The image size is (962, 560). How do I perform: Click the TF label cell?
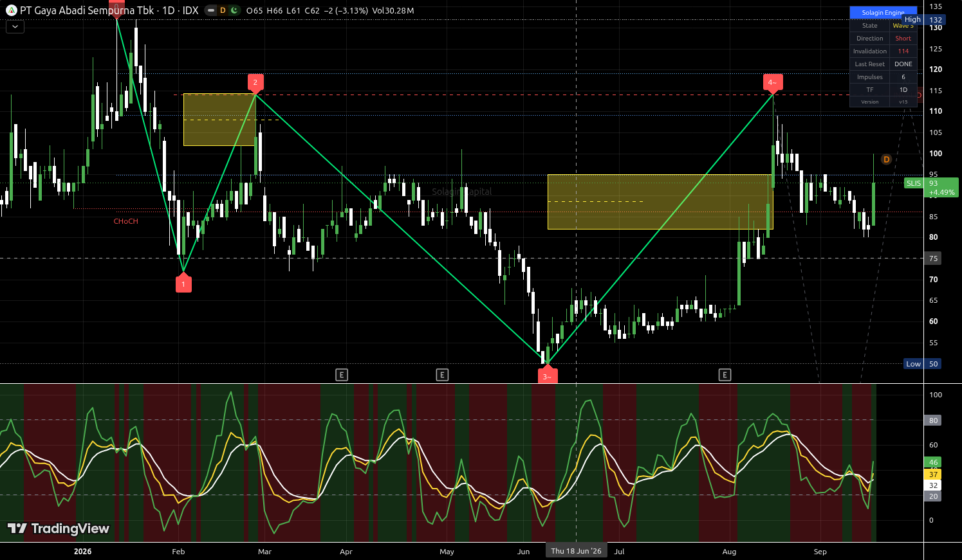pos(869,90)
